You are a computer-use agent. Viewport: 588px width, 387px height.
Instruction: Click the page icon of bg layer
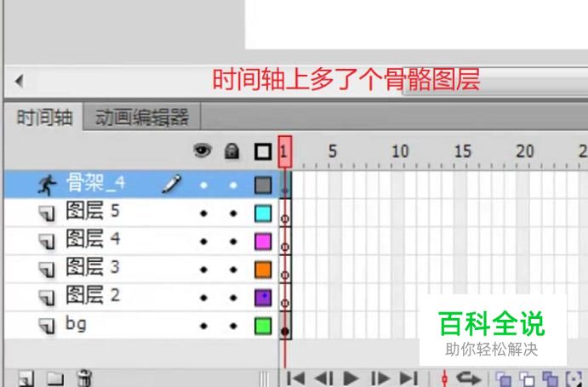click(x=48, y=327)
